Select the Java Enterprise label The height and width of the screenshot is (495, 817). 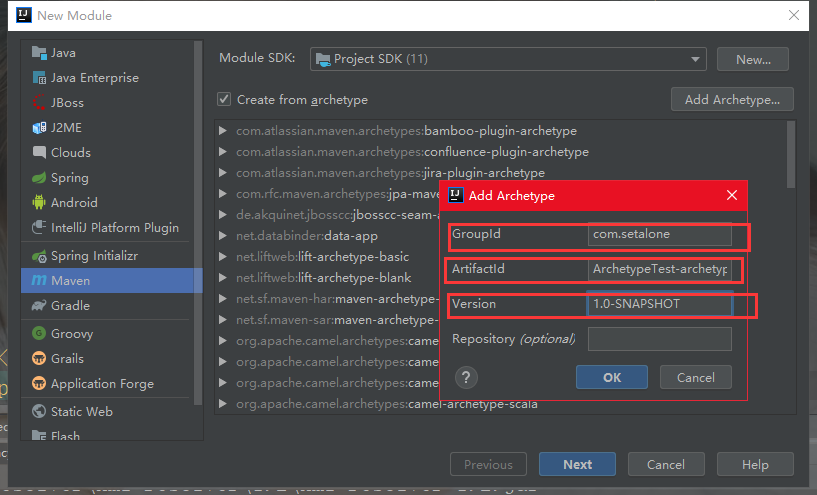click(x=95, y=78)
